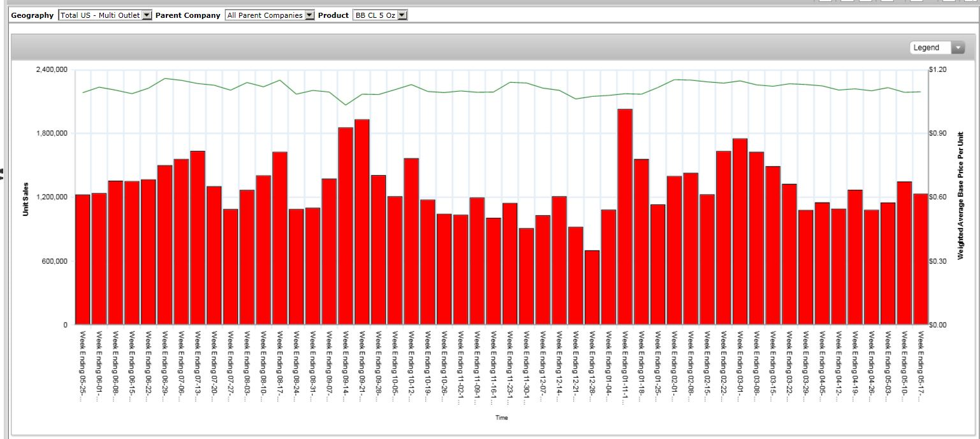Click the Unit Sales axis title
This screenshot has width=980, height=439.
[26, 199]
